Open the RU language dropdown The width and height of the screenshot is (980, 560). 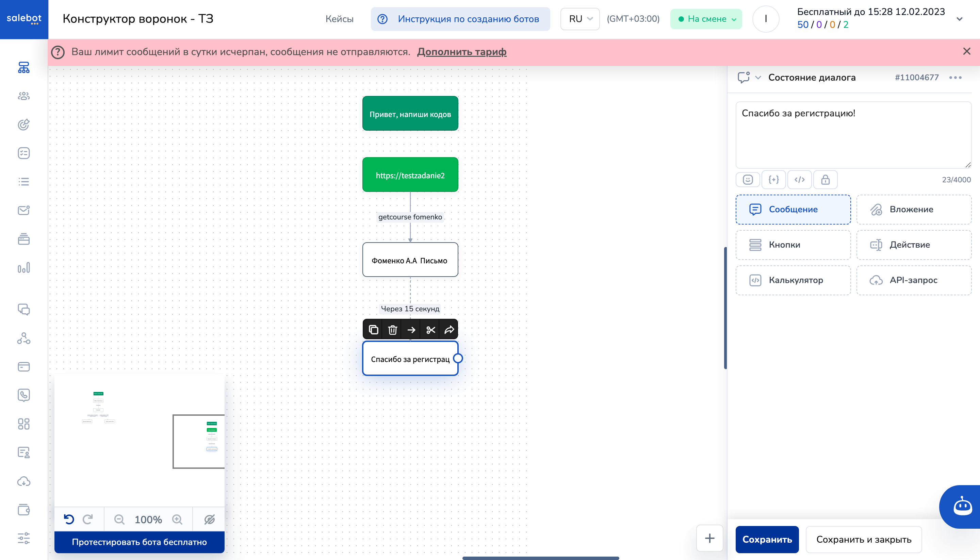[x=580, y=19]
